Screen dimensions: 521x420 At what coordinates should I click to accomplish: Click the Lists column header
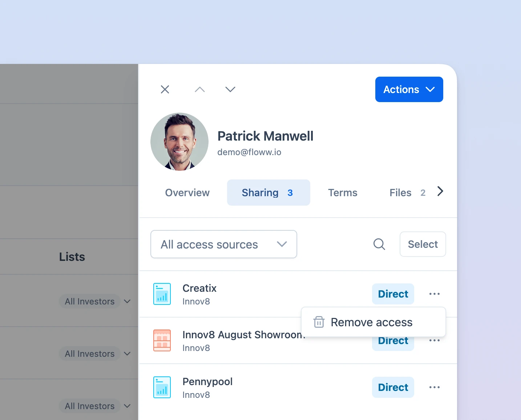72,257
